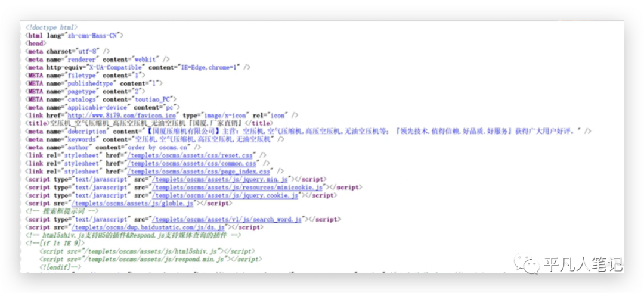
Task: Click the conditional comment "[if lt IE 9]"
Action: (55, 244)
